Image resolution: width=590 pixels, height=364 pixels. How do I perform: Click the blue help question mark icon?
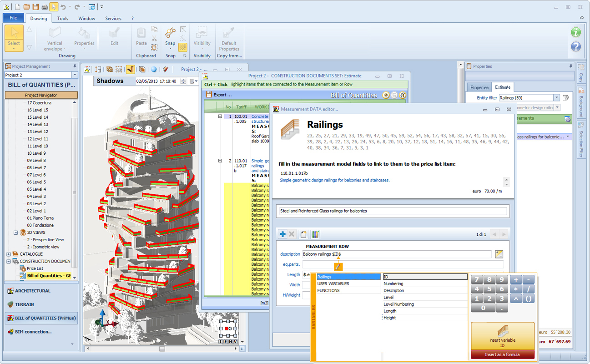coord(575,46)
